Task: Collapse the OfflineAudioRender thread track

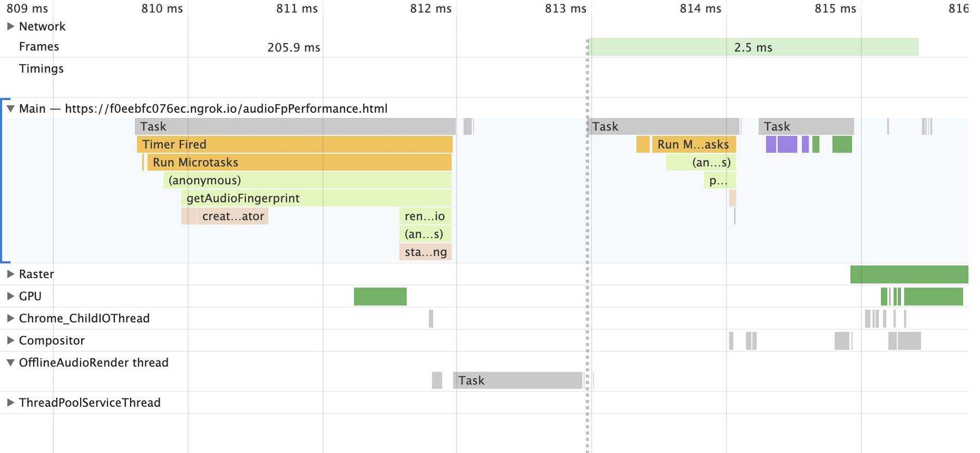Action: point(10,363)
